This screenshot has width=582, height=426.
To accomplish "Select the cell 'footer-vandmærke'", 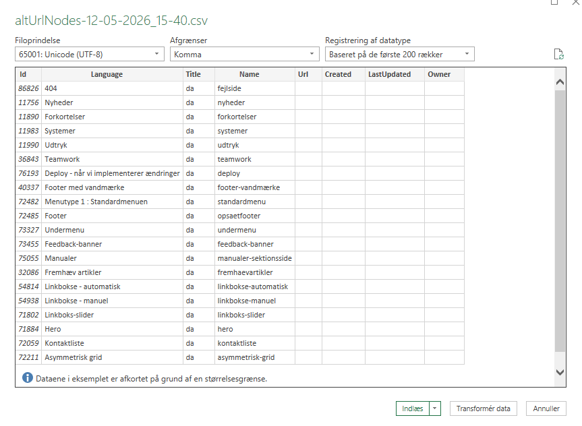I will [255, 187].
